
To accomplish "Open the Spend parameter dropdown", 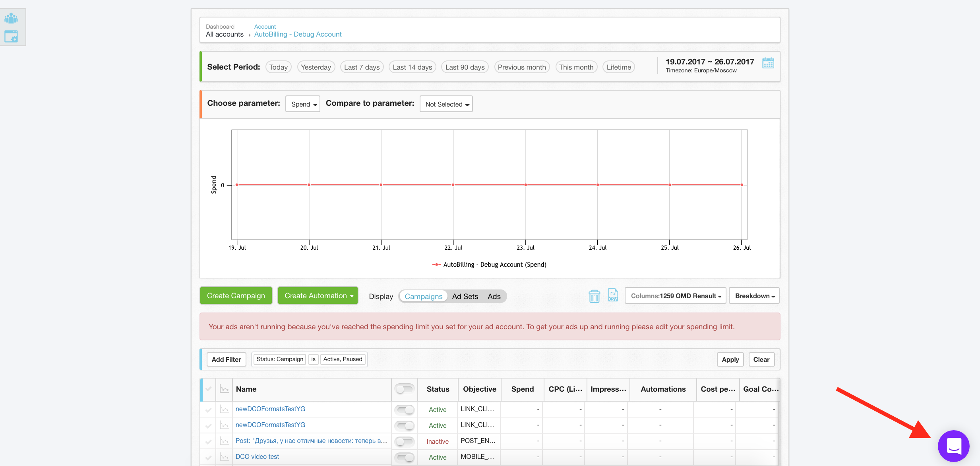I will point(303,104).
